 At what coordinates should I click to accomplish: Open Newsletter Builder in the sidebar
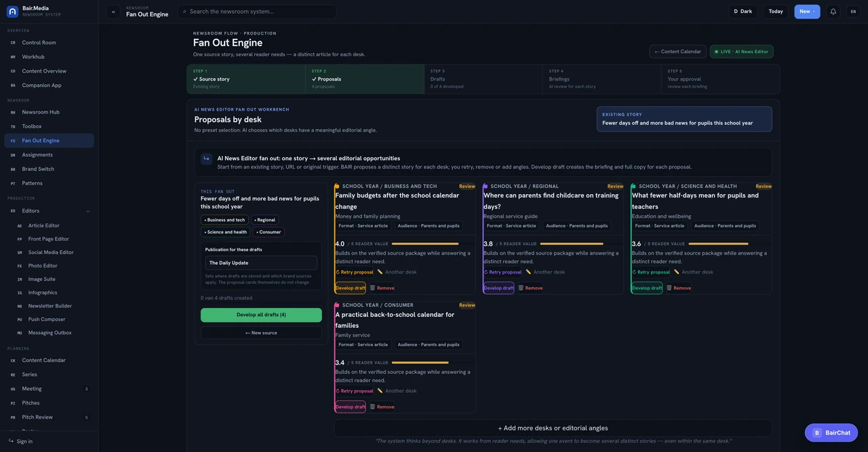[x=52, y=306]
